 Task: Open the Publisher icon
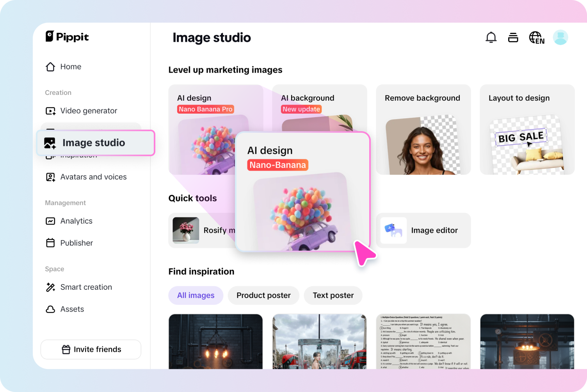click(x=50, y=243)
